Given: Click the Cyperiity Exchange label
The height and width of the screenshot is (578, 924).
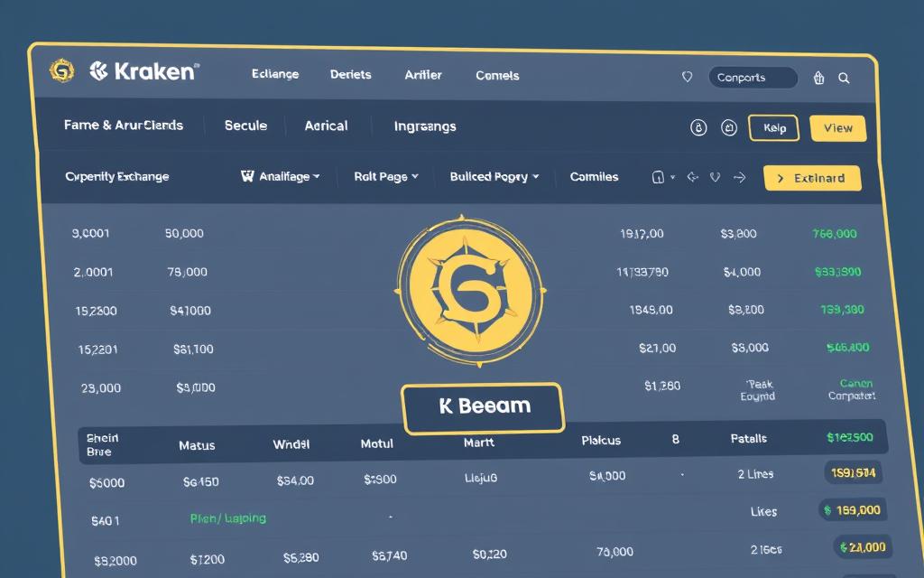Looking at the screenshot, I should 116,176.
